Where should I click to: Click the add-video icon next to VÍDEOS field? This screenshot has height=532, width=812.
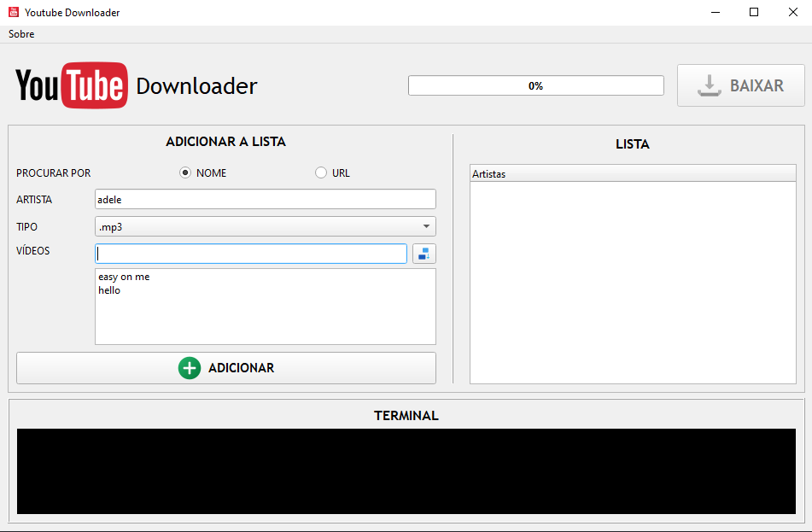[424, 254]
